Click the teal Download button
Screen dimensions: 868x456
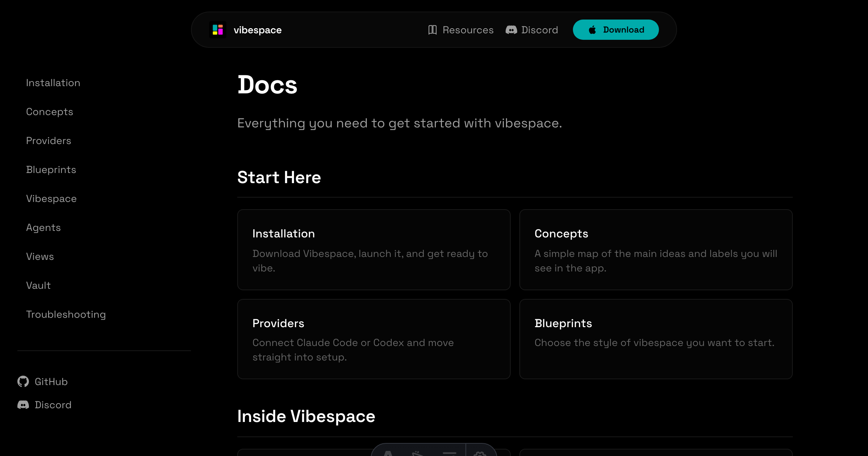tap(616, 30)
